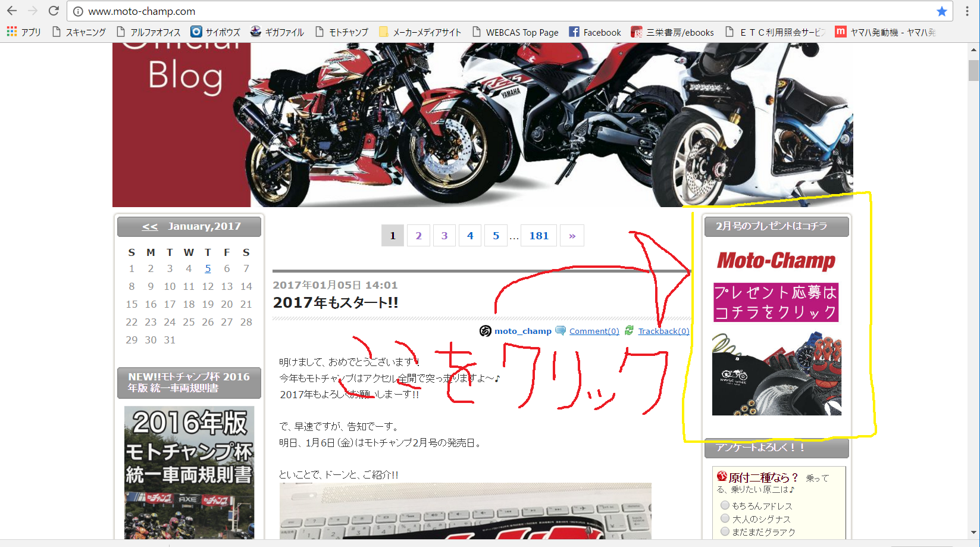Go to blog page 3
980x547 pixels.
click(444, 236)
